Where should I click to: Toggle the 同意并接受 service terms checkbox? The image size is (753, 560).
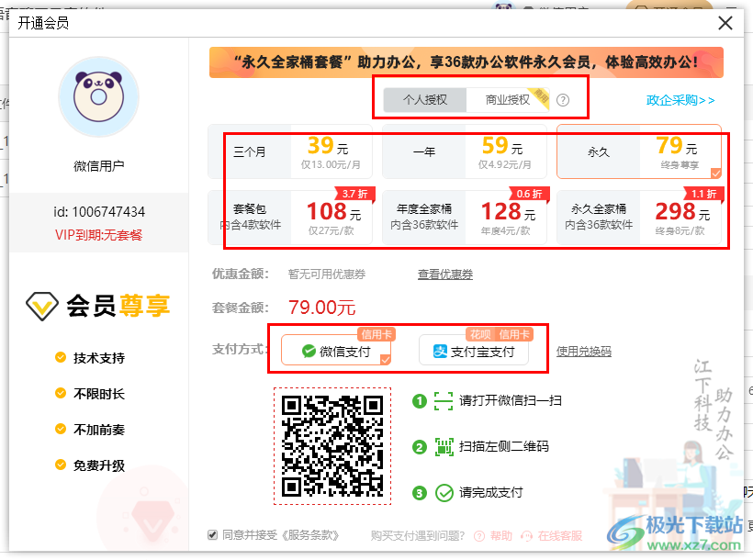212,535
